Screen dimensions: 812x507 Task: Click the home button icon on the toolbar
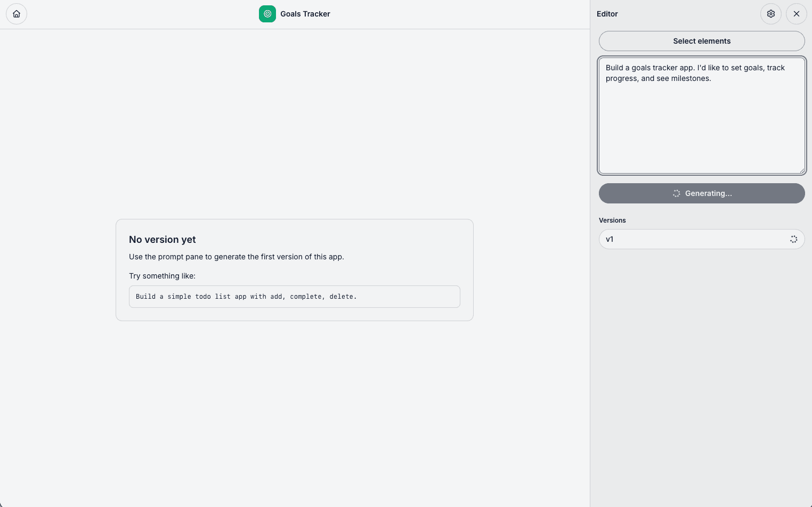[17, 14]
